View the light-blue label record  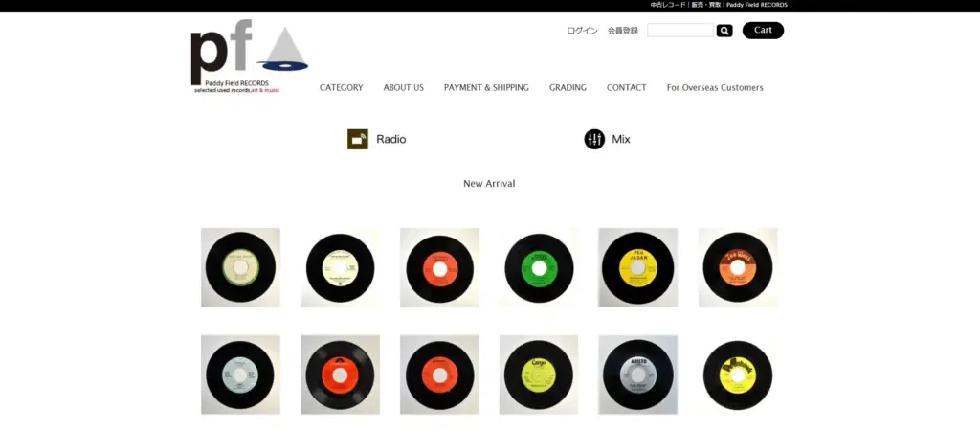pos(240,375)
